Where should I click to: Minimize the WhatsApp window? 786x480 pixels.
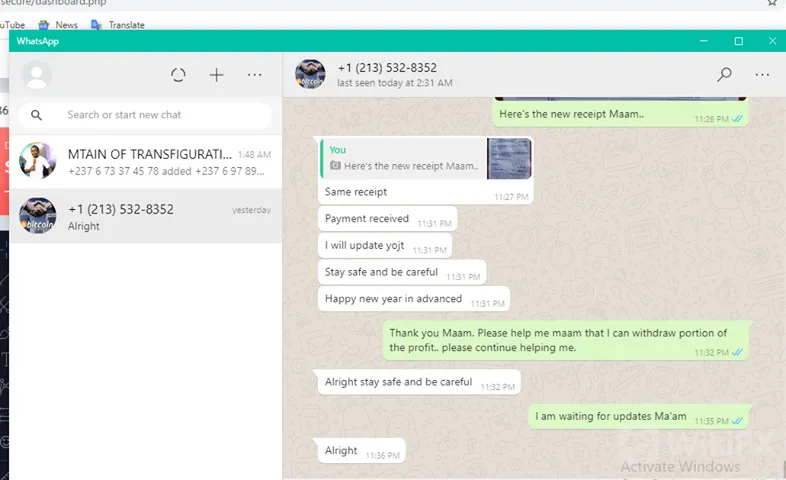coord(704,41)
